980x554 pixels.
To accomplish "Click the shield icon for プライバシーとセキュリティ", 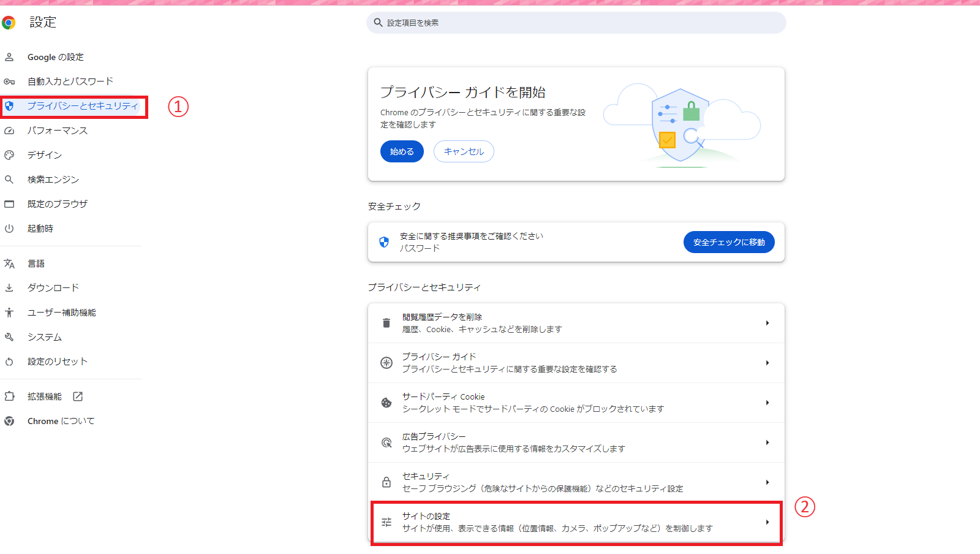I will click(9, 106).
